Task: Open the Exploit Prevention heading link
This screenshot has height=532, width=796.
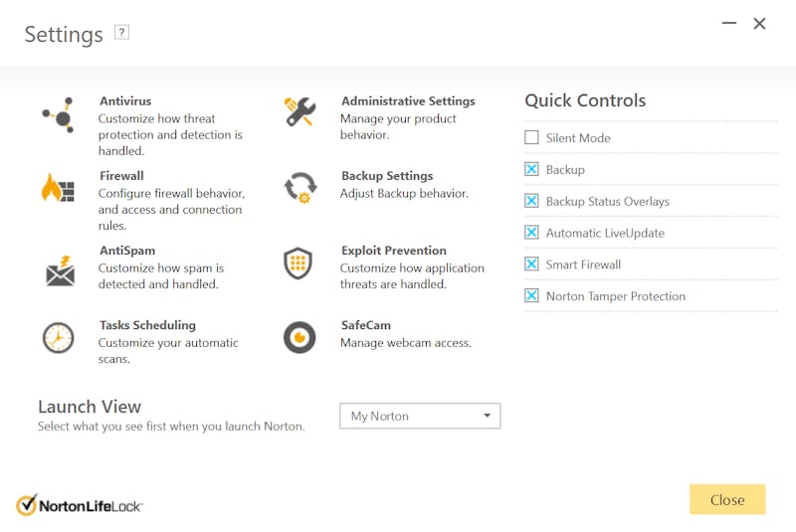Action: point(393,251)
